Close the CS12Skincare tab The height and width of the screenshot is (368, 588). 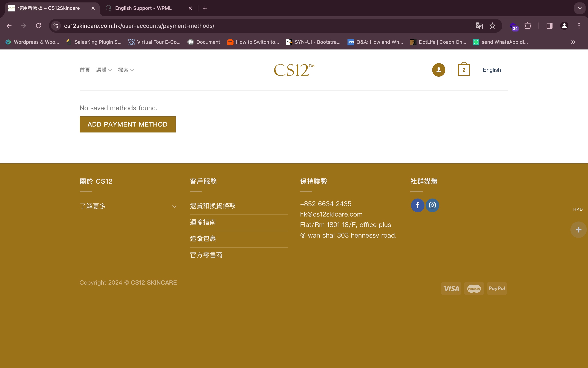click(x=93, y=8)
